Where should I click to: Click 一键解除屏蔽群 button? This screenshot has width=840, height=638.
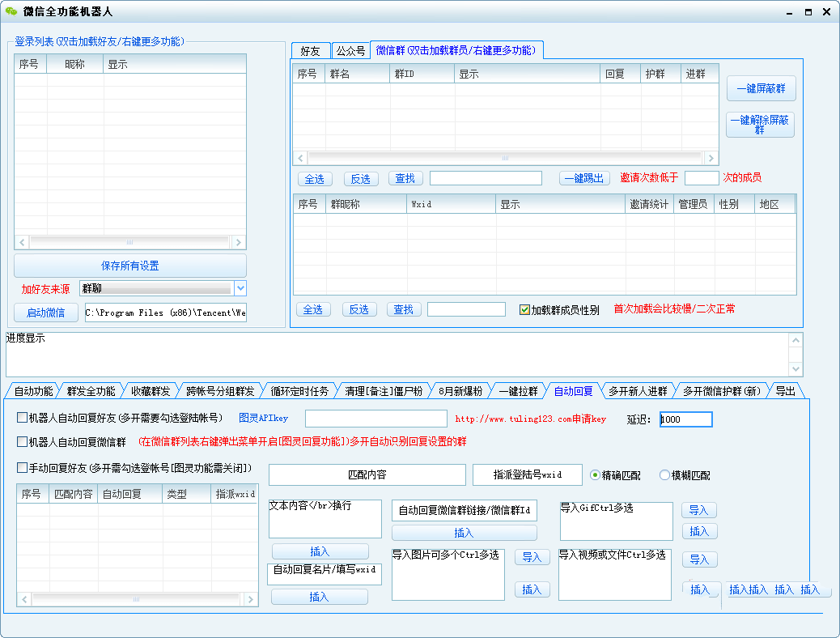click(x=760, y=125)
